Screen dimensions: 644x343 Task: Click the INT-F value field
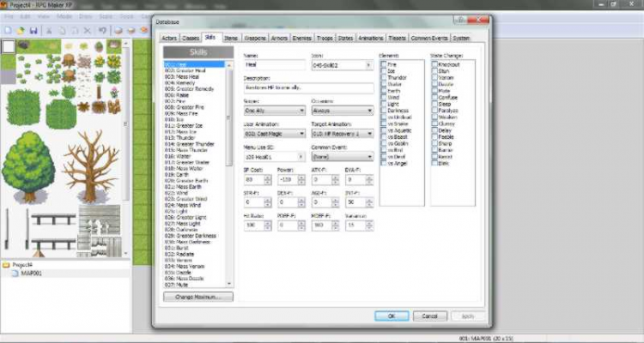(355, 202)
